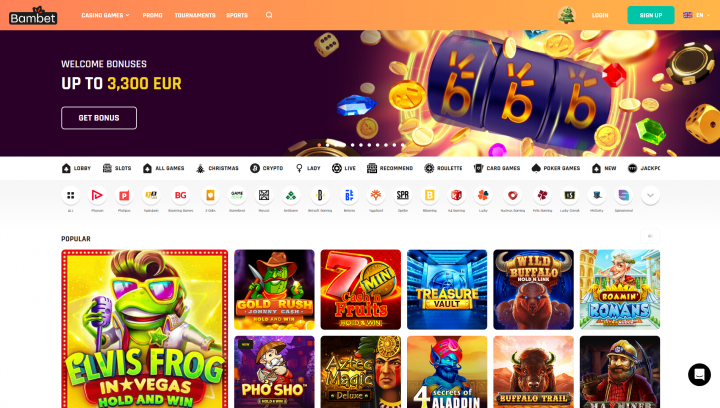This screenshot has width=720, height=408.
Task: Open the Treasure Vault game thumbnail
Action: [447, 290]
